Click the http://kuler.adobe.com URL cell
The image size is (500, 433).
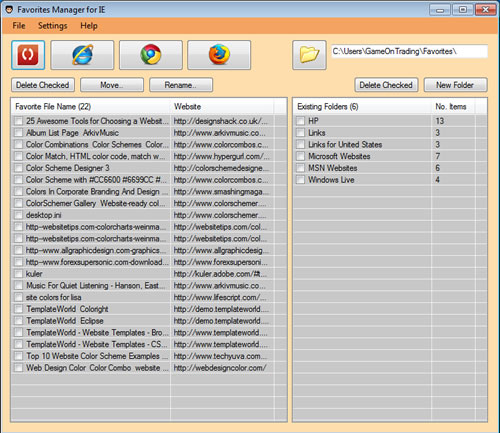tap(220, 274)
